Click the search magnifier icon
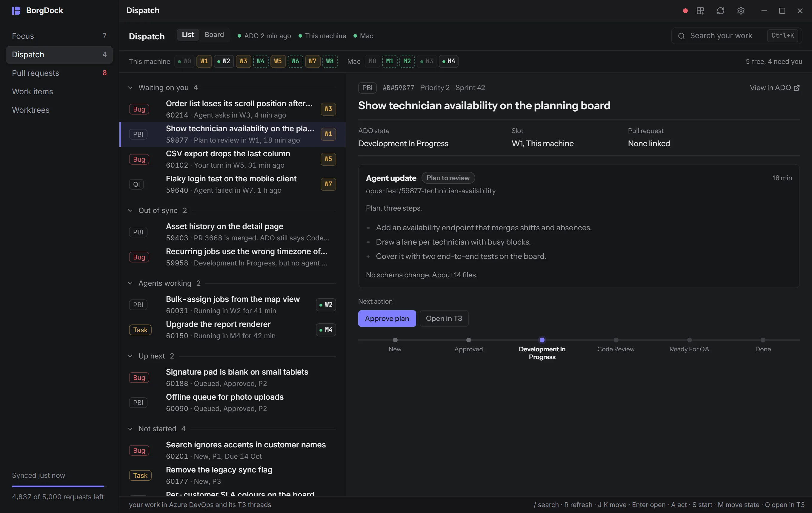Screen dimensions: 812x513 [681, 36]
